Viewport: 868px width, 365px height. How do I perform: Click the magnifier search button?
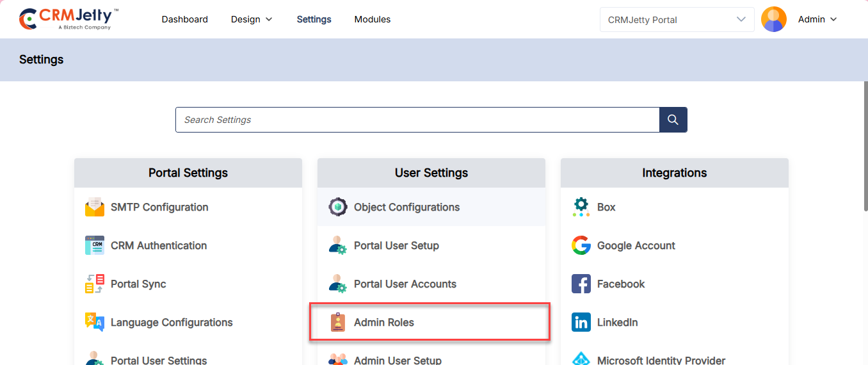coord(673,120)
